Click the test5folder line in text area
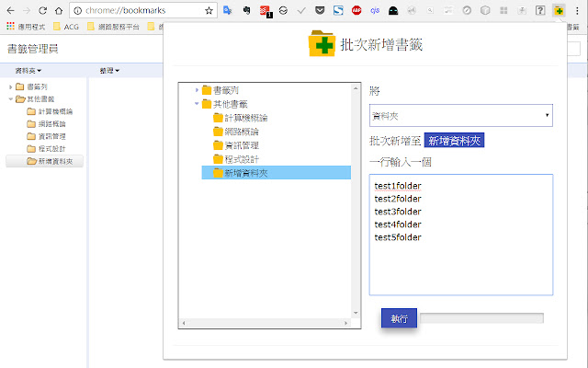 pyautogui.click(x=398, y=237)
